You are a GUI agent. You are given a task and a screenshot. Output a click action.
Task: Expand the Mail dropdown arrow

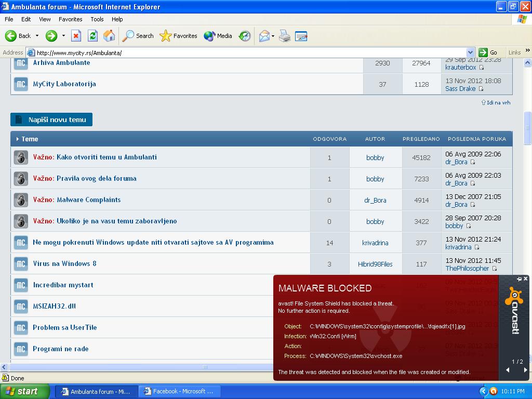[273, 36]
